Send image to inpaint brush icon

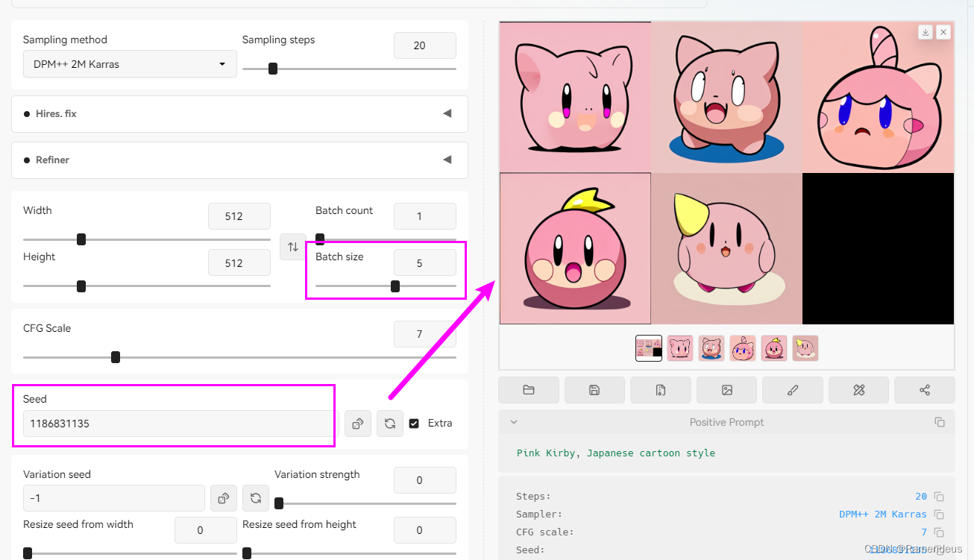(x=793, y=390)
